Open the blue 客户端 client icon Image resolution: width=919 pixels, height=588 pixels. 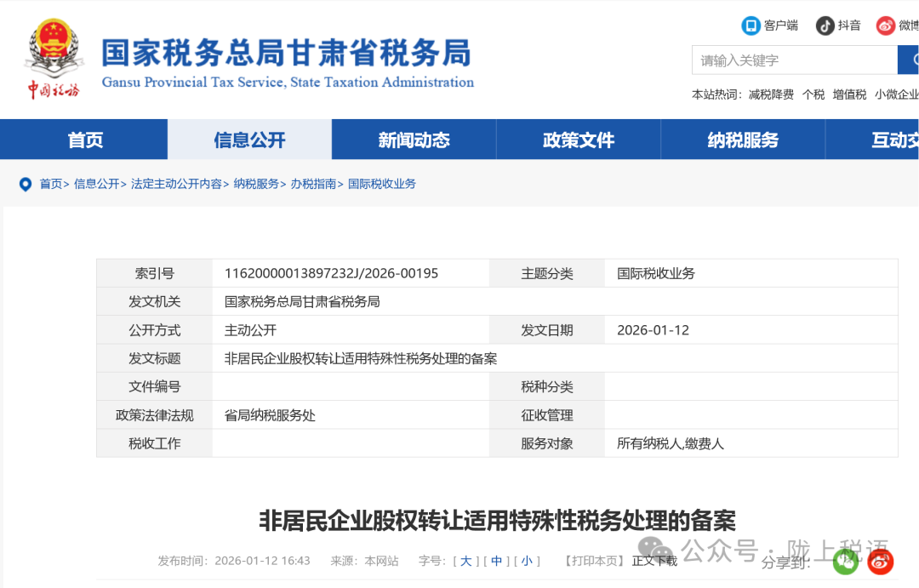click(x=750, y=25)
